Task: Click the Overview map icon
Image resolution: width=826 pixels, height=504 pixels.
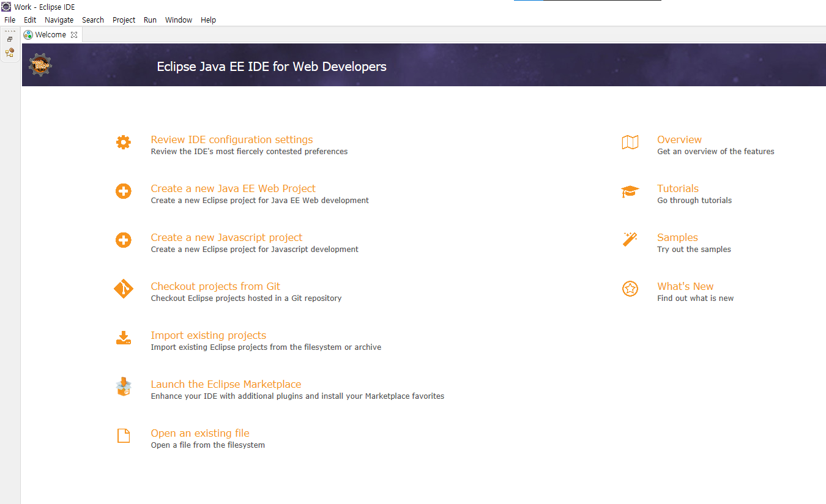Action: pyautogui.click(x=630, y=143)
